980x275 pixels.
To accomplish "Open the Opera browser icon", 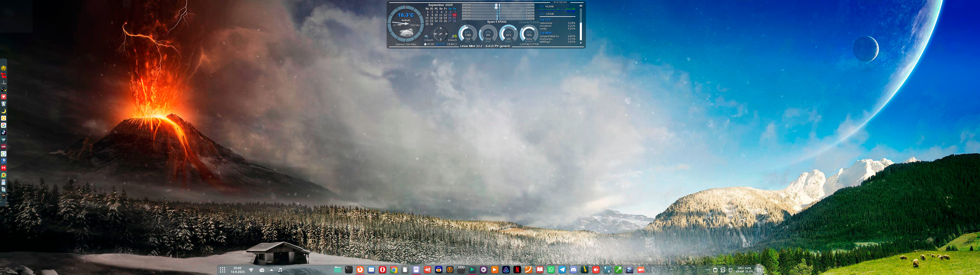I will (x=382, y=270).
